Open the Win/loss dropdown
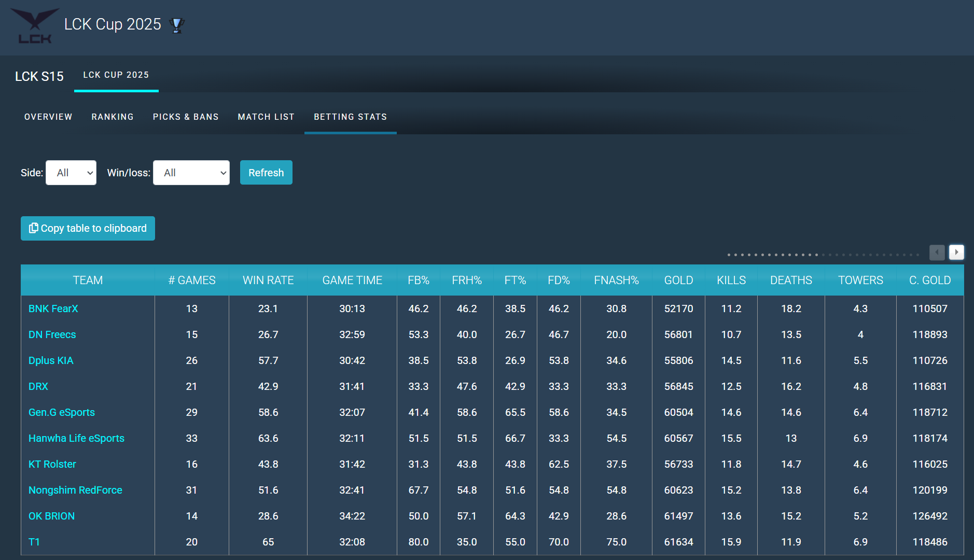The image size is (974, 560). (191, 173)
